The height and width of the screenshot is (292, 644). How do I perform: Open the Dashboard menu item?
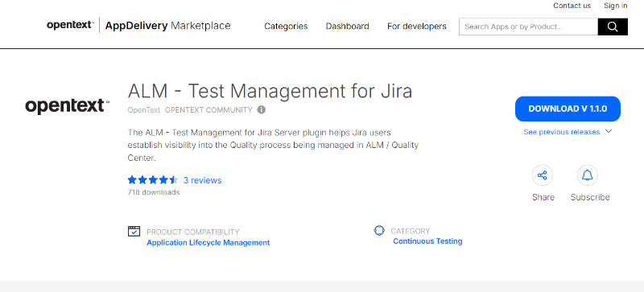[348, 27]
